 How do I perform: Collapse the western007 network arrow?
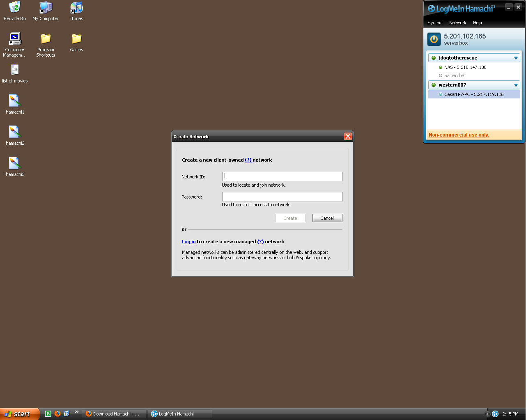point(516,85)
